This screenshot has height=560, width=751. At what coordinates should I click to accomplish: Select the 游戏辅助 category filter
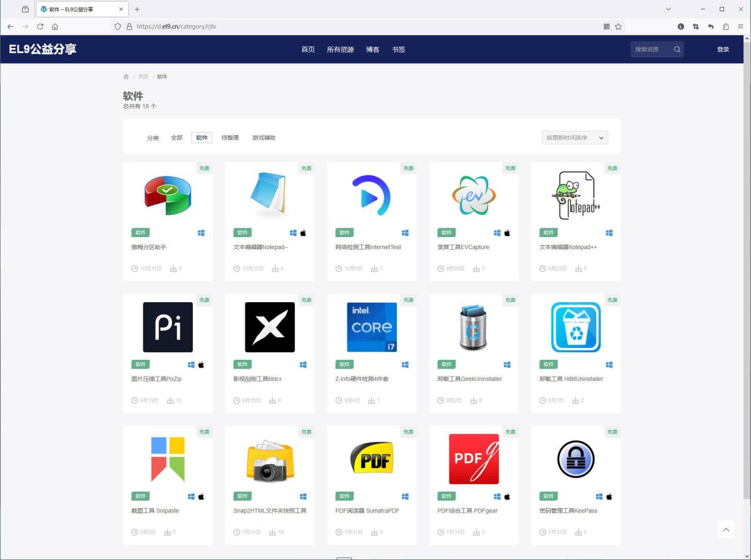[263, 138]
